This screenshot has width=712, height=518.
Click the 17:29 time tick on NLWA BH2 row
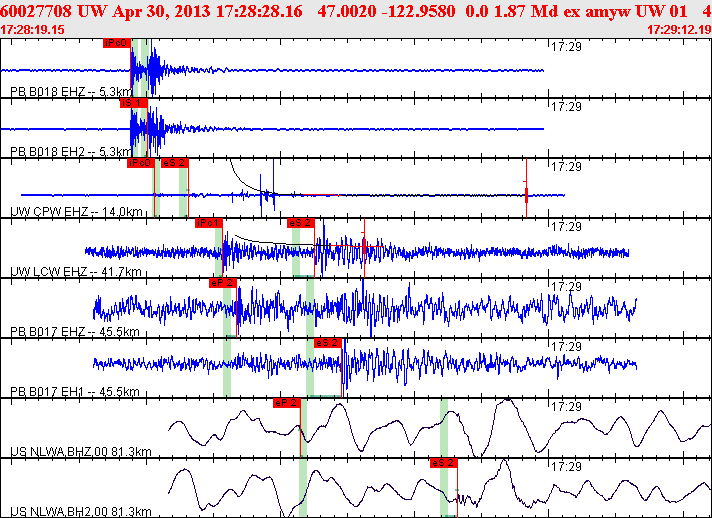pos(566,466)
